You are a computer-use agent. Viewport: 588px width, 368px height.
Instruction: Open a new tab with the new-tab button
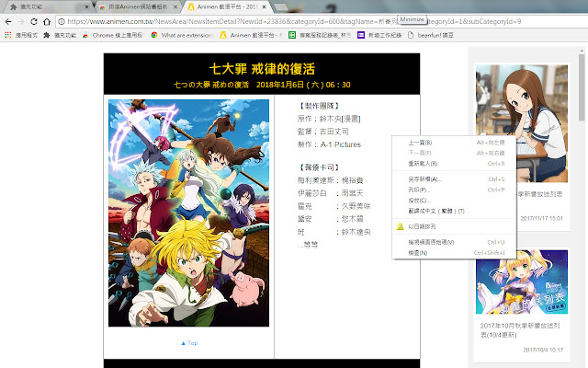[280, 6]
